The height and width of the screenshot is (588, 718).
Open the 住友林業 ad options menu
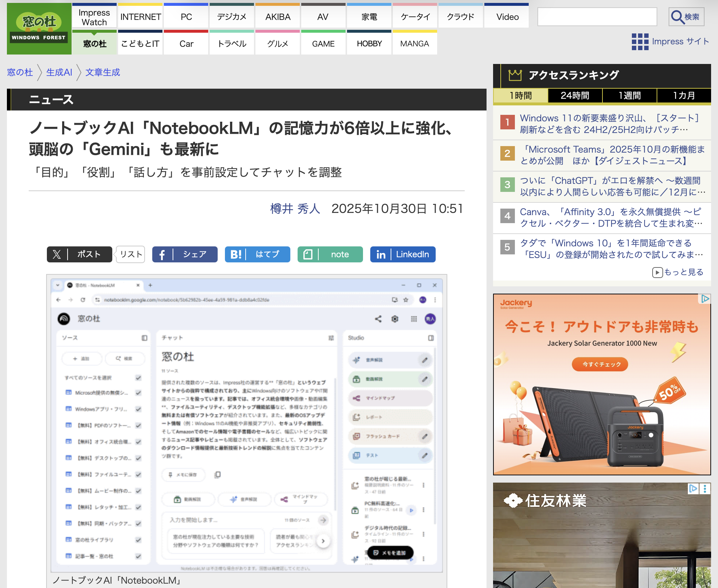coord(705,489)
